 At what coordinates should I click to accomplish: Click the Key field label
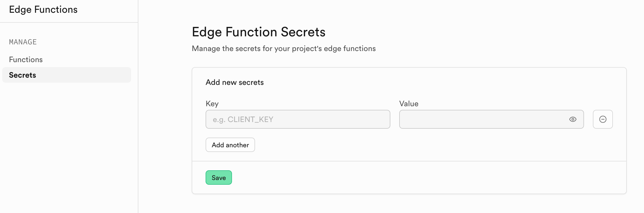coord(212,104)
